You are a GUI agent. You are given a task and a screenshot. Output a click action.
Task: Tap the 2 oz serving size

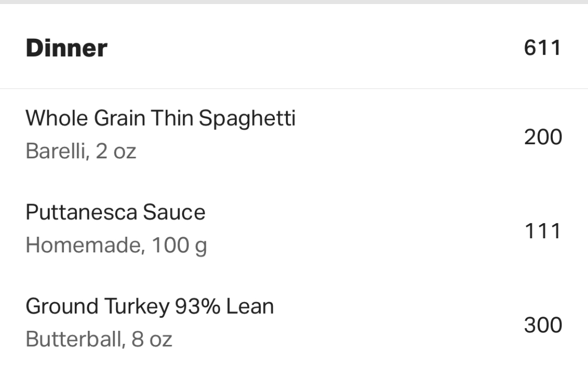[116, 151]
